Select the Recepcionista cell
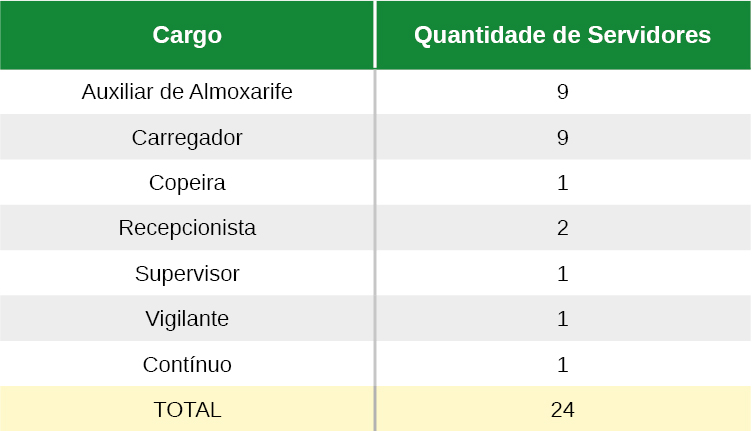 point(187,228)
